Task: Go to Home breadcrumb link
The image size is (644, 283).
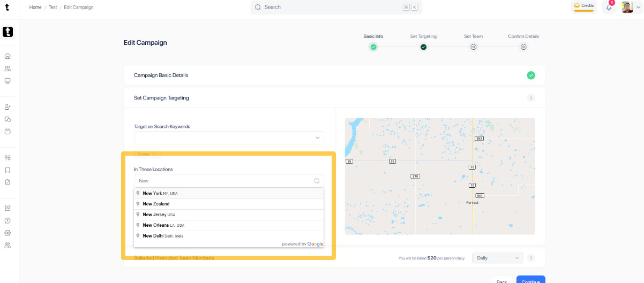Action: coord(35,7)
